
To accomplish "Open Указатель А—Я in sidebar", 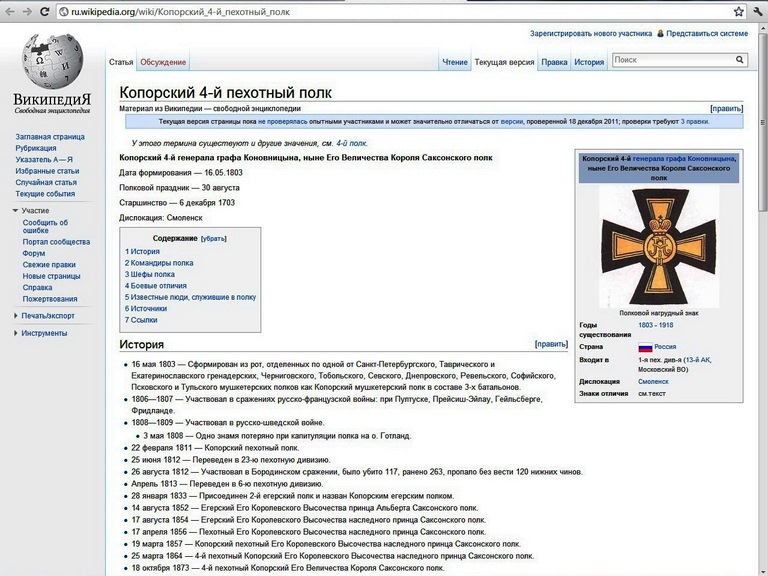I will tap(44, 159).
